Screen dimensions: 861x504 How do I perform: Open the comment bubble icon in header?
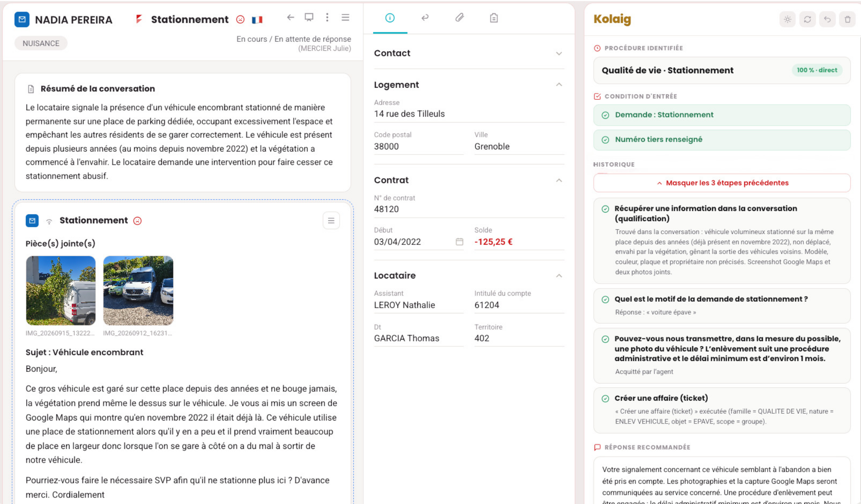309,17
